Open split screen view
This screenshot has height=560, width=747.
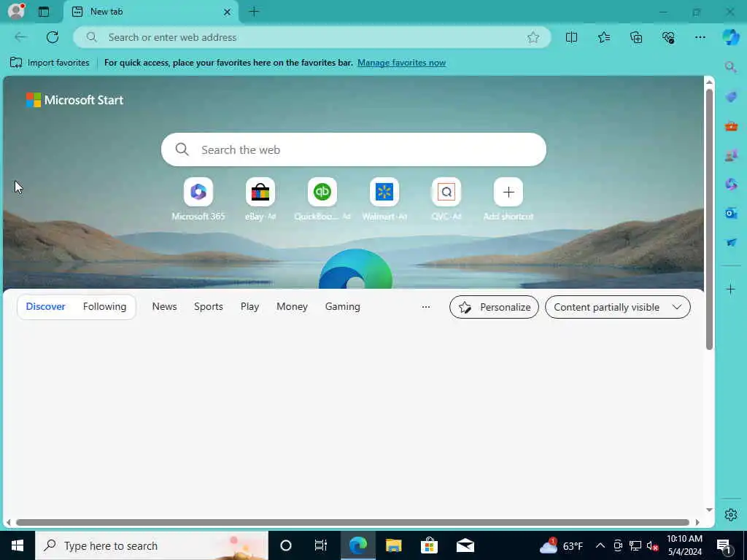click(x=571, y=37)
